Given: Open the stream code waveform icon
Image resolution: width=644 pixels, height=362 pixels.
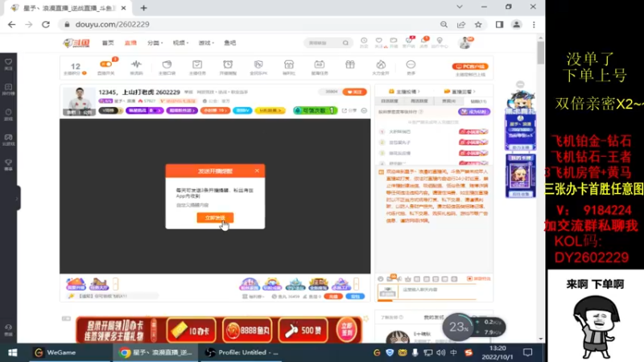Looking at the screenshot, I should 136,64.
